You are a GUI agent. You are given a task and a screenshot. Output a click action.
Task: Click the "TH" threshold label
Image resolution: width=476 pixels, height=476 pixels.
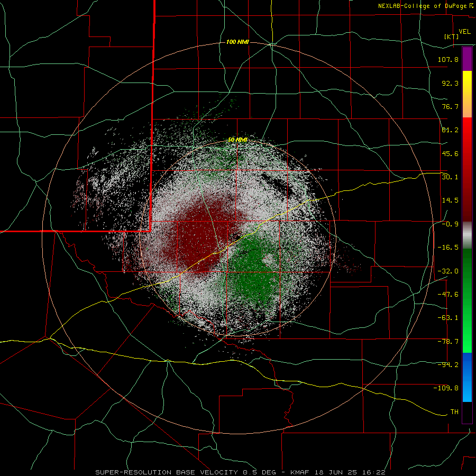pos(454,411)
